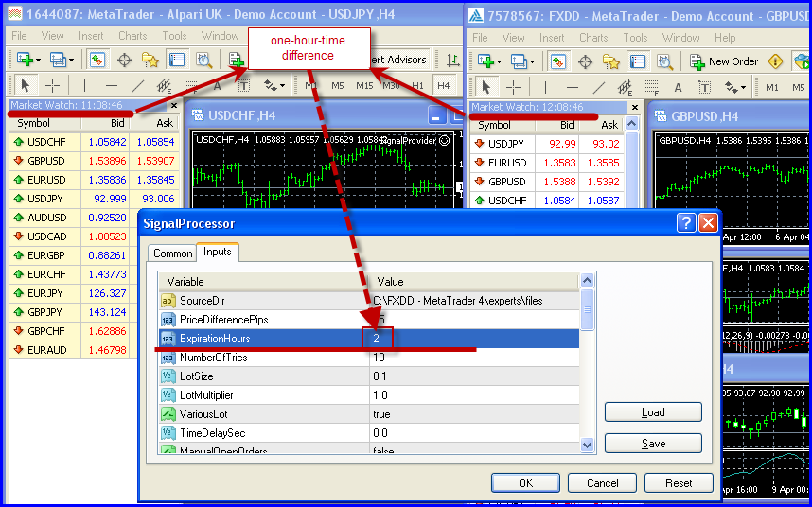Toggle Terminal icon in FXDD toolbar

pyautogui.click(x=638, y=61)
